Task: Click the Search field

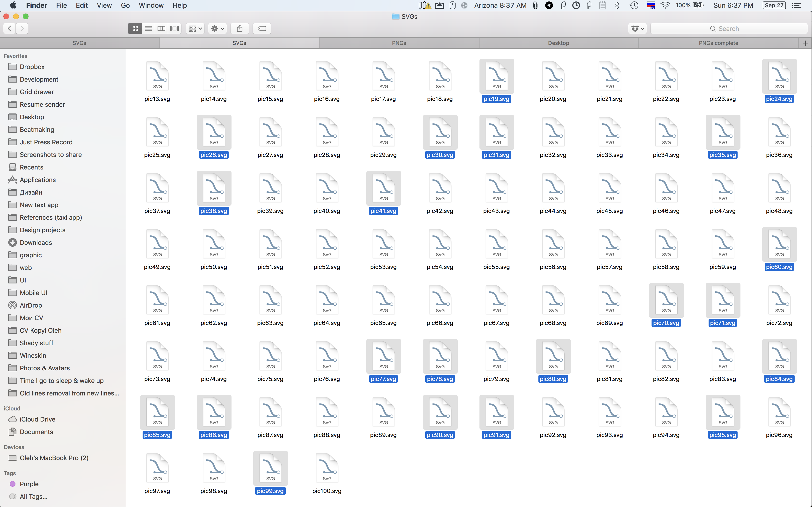Action: tap(728, 28)
